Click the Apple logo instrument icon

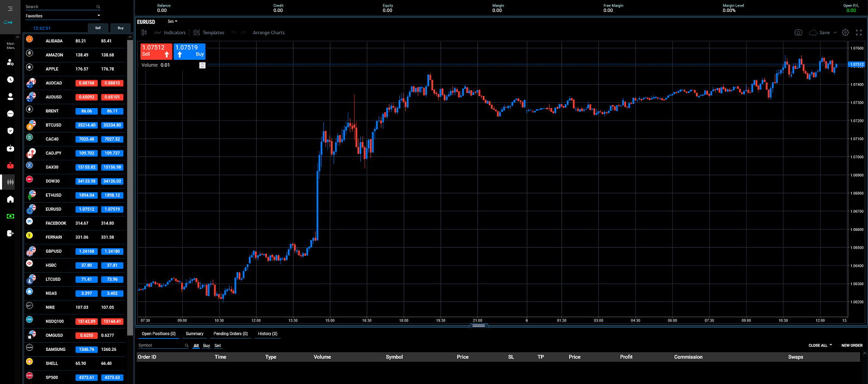[x=30, y=67]
